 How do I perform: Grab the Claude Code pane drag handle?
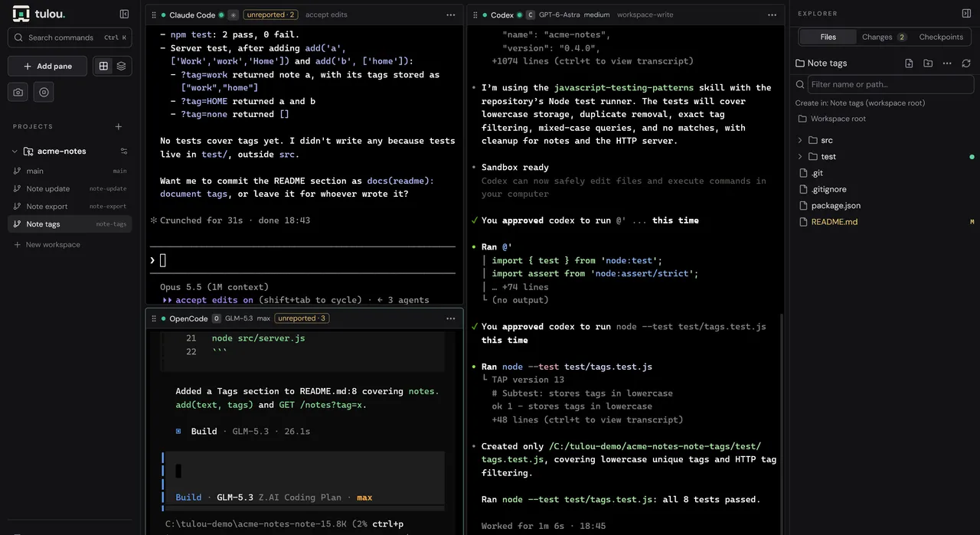pyautogui.click(x=154, y=15)
